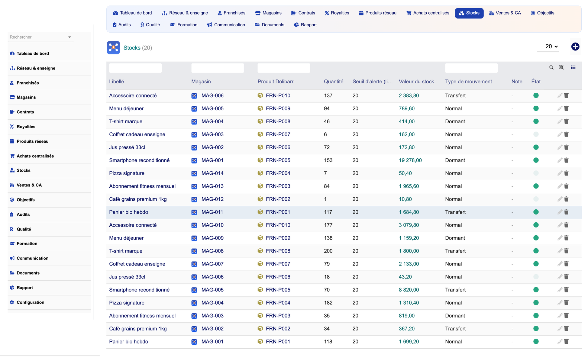Toggle the green state dot for Smartphone reconditionné MAG-001

tap(536, 160)
